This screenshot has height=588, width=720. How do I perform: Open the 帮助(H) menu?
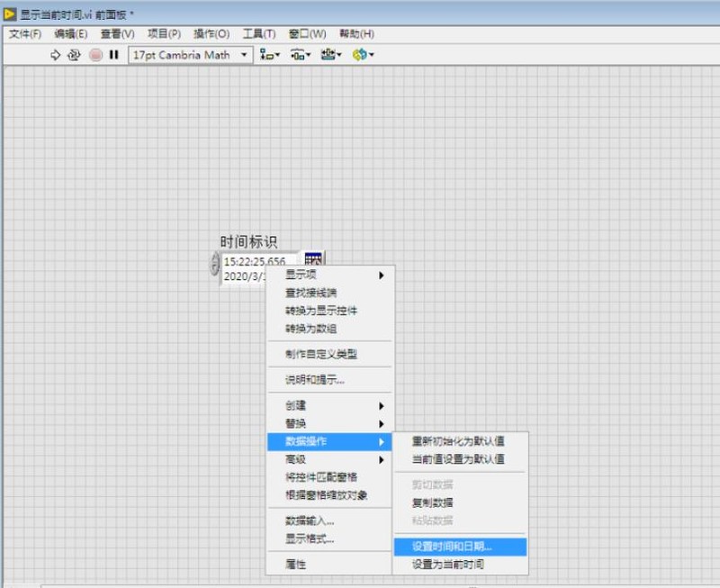[x=356, y=34]
